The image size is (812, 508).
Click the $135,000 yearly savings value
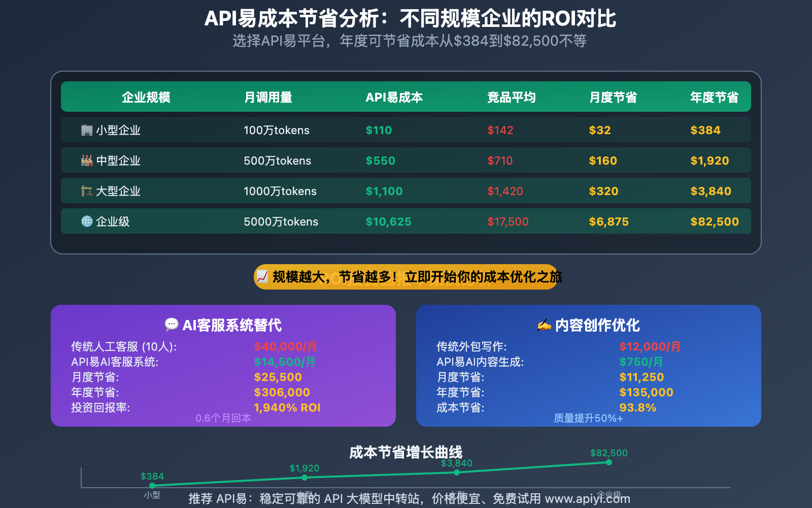(647, 392)
